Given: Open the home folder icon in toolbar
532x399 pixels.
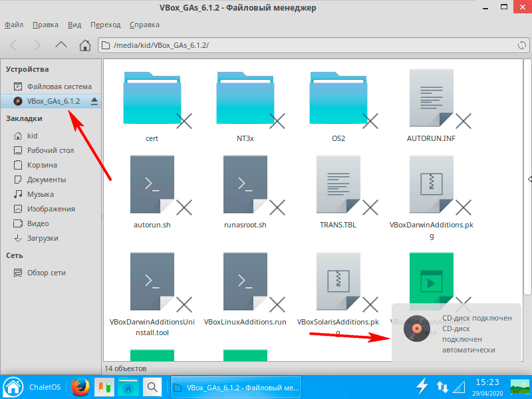Looking at the screenshot, I should (84, 45).
